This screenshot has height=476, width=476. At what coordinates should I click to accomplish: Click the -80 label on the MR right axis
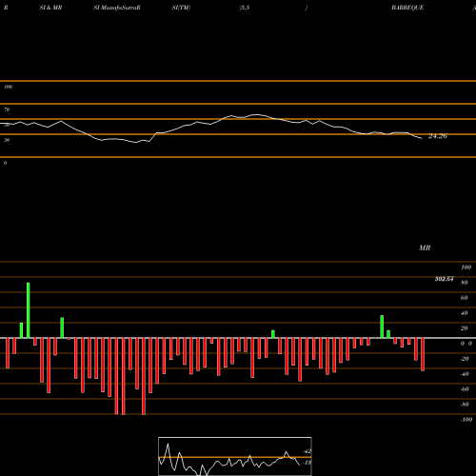pos(465,405)
